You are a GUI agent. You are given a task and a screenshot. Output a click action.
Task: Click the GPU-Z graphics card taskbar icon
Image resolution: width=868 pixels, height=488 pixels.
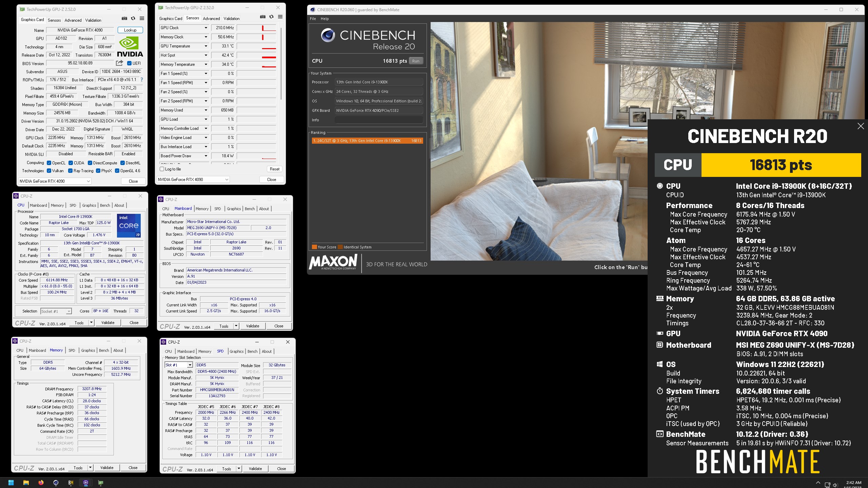pyautogui.click(x=101, y=483)
